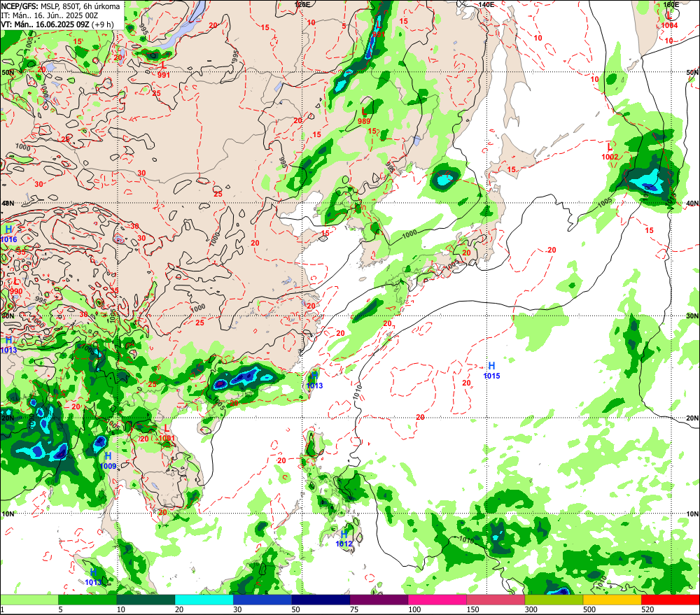Select the red 520+ mm legend swatch

point(670,600)
